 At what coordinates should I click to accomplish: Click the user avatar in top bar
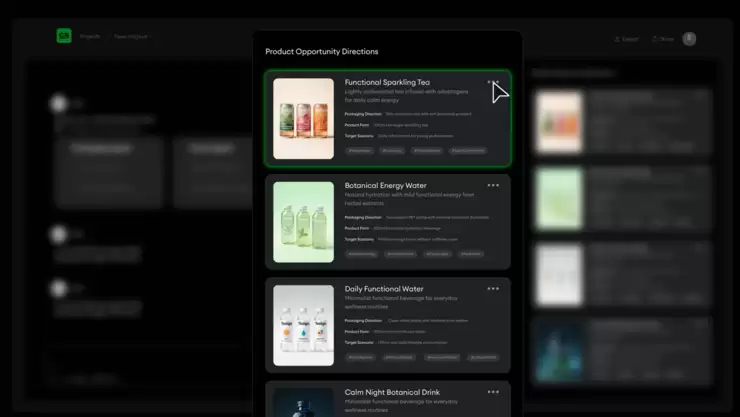pyautogui.click(x=689, y=39)
